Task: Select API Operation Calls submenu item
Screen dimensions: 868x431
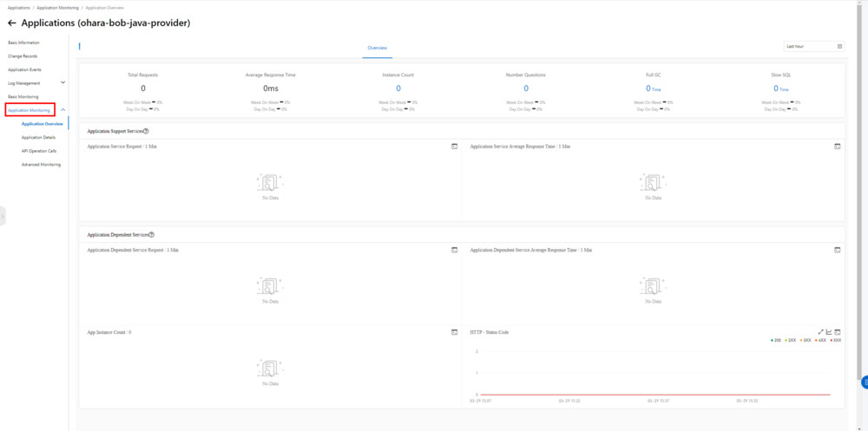Action: pos(39,151)
